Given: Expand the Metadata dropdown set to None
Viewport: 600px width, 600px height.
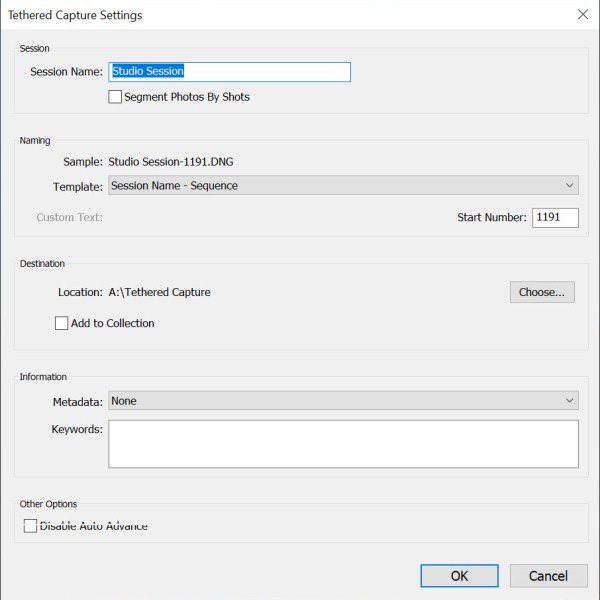Looking at the screenshot, I should 343,401.
